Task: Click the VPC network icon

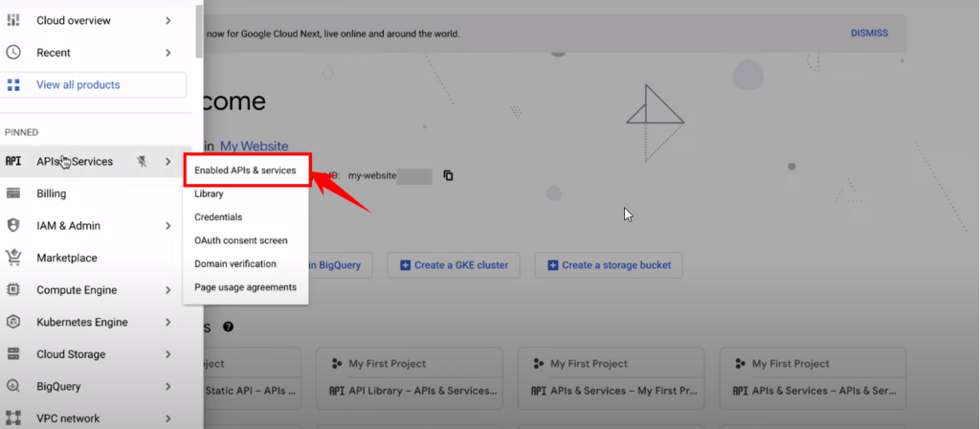Action: coord(13,418)
